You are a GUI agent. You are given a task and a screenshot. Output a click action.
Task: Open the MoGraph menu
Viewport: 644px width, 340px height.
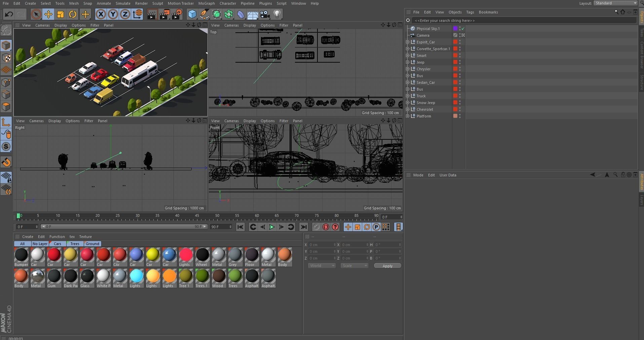[x=206, y=3]
